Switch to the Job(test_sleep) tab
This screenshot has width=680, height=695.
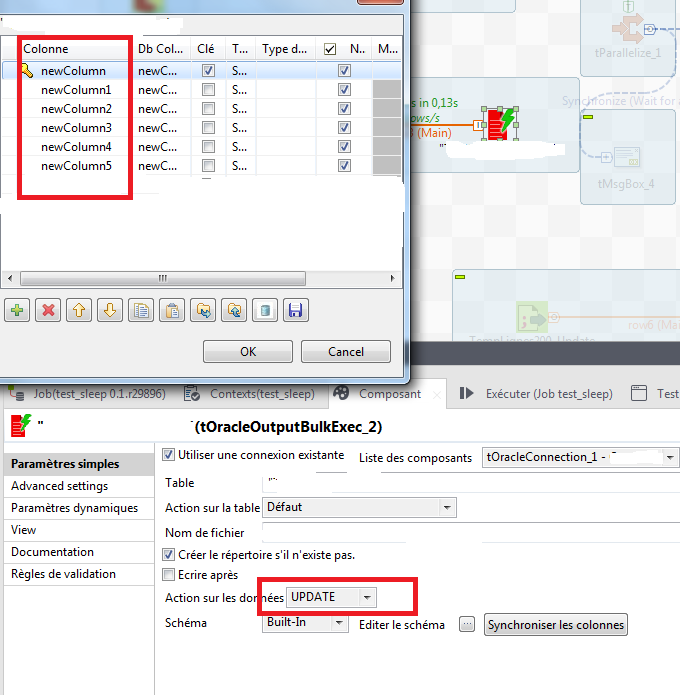click(89, 394)
